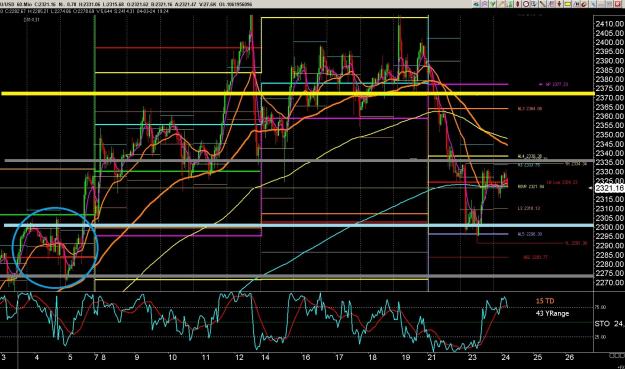The image size is (625, 369).
Task: Select the thick yellow horizontal level line
Action: tap(297, 94)
